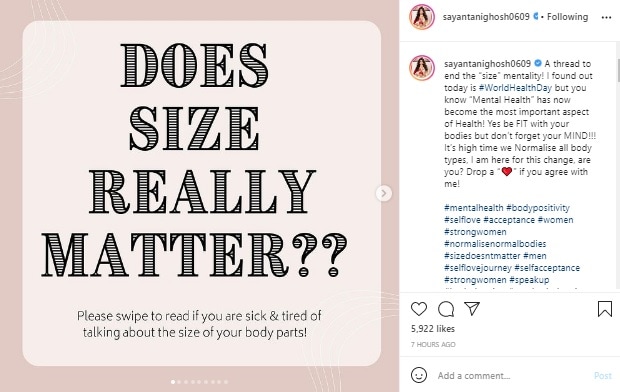Viewport: 620px width, 392px height.
Task: Save post with bookmark icon
Action: [605, 309]
